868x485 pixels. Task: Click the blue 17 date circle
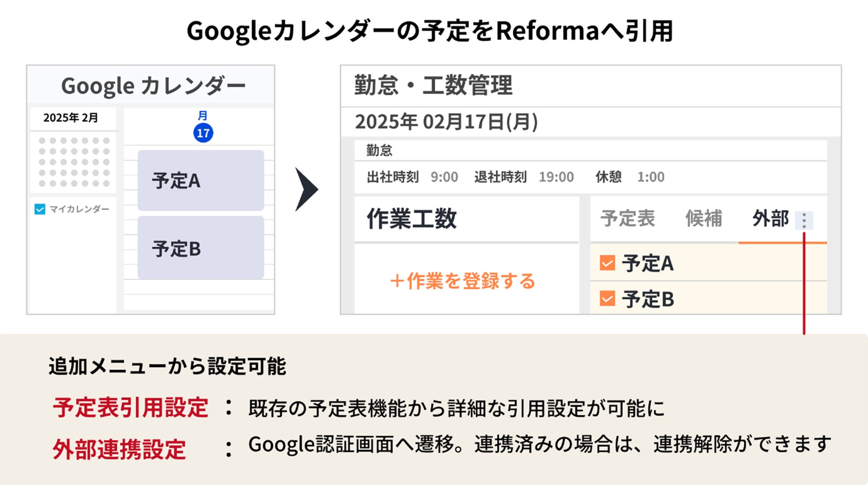[x=203, y=133]
